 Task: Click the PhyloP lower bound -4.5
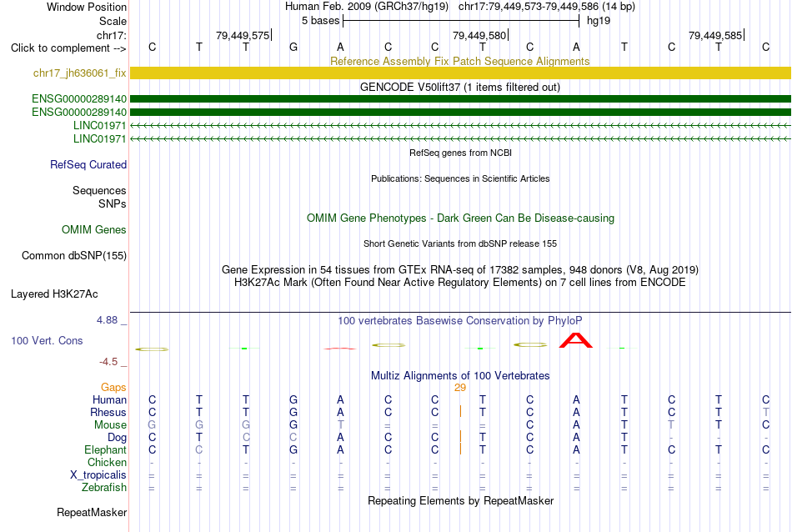click(108, 362)
